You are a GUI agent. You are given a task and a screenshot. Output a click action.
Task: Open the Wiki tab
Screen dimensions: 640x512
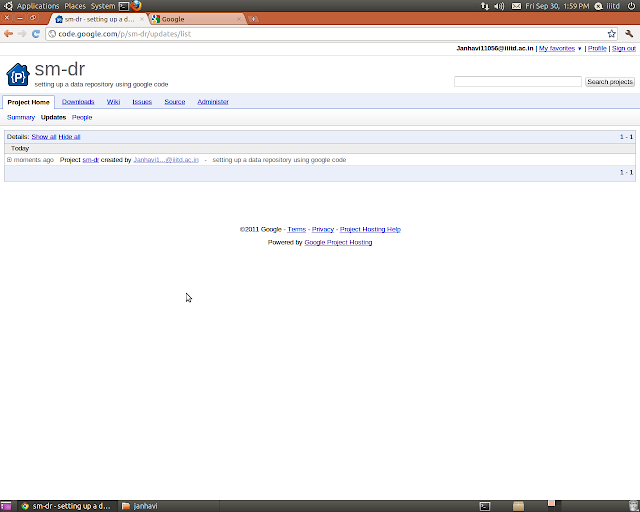113,102
